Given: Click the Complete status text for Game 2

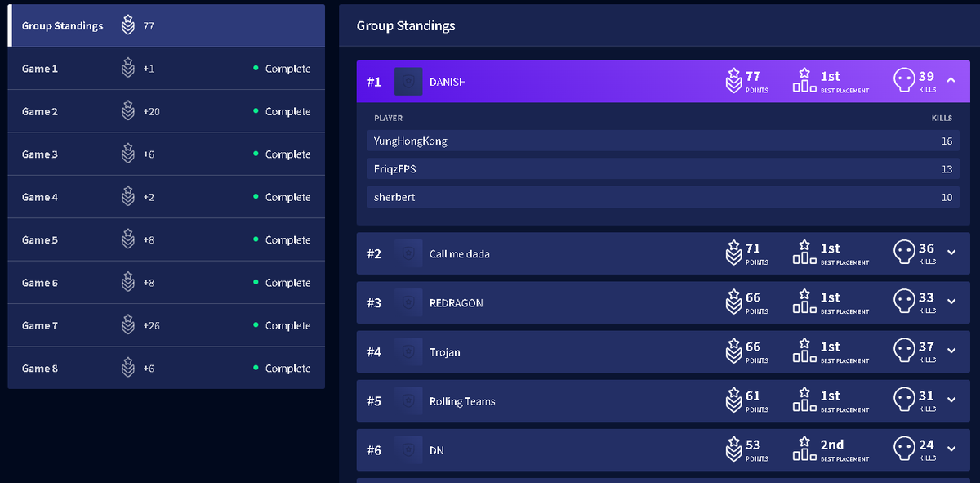Looking at the screenshot, I should [x=288, y=111].
